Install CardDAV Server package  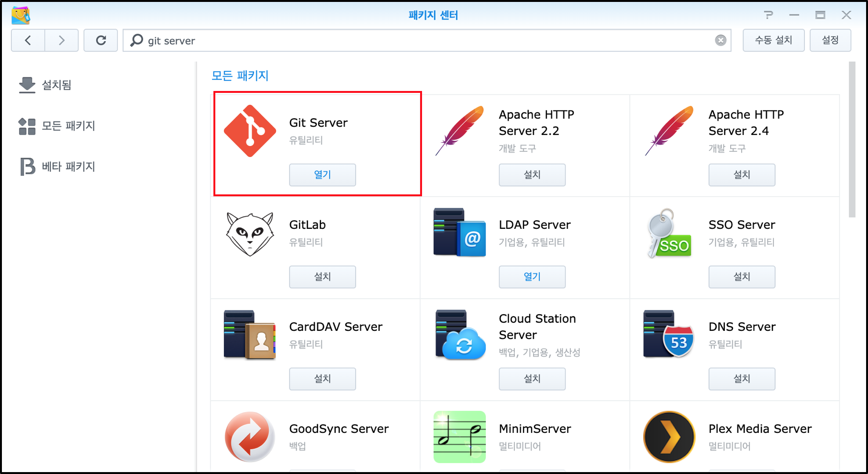tap(323, 379)
